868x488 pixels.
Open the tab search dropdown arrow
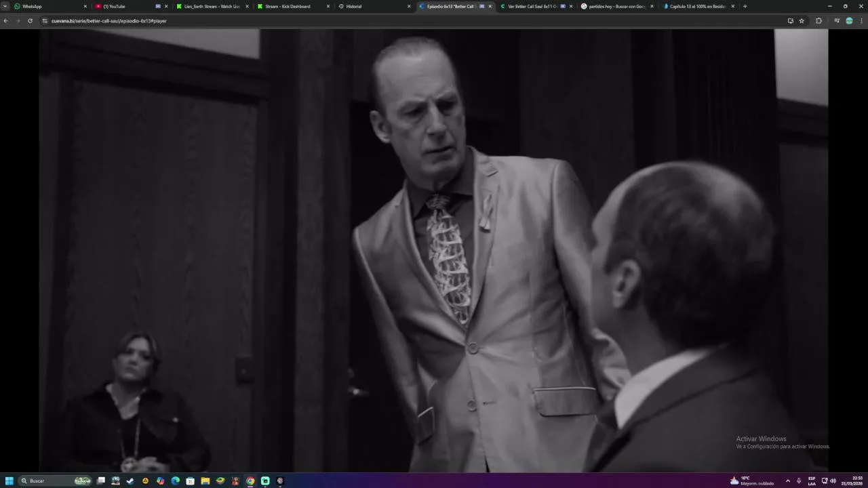pyautogui.click(x=5, y=6)
